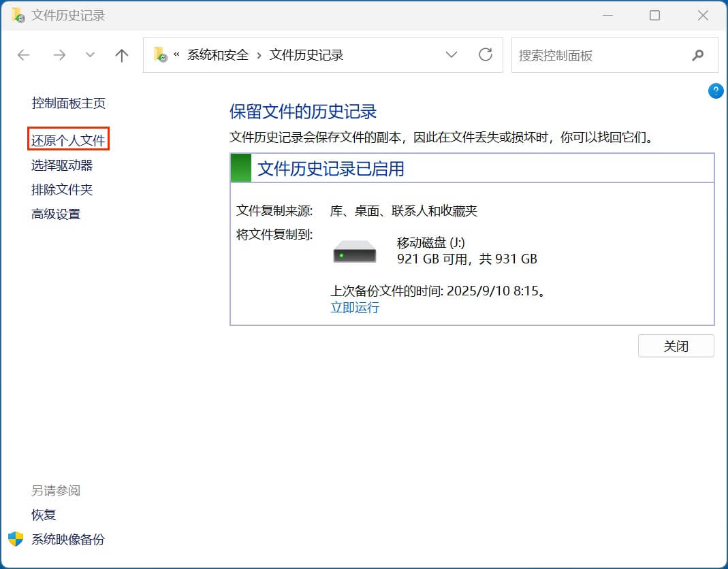
Task: Refresh the page with the refresh icon
Action: 485,55
